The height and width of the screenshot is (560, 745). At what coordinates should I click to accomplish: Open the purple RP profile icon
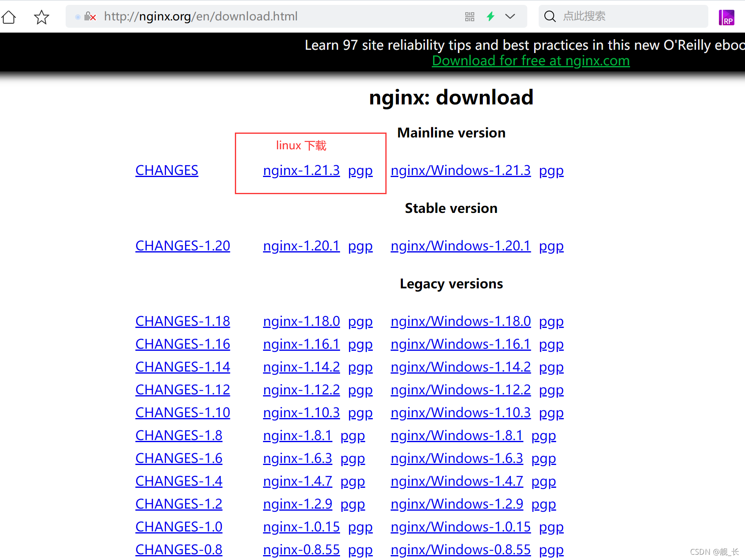pyautogui.click(x=727, y=17)
